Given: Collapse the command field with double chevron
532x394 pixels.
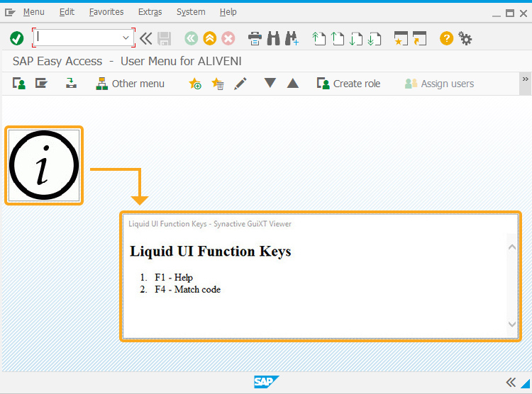Looking at the screenshot, I should point(146,38).
